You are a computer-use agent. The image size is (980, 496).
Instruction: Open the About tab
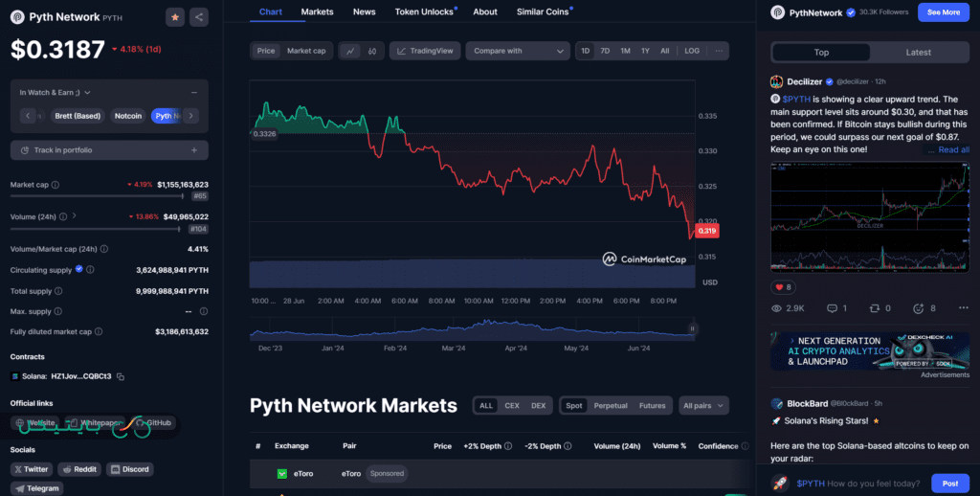click(485, 11)
